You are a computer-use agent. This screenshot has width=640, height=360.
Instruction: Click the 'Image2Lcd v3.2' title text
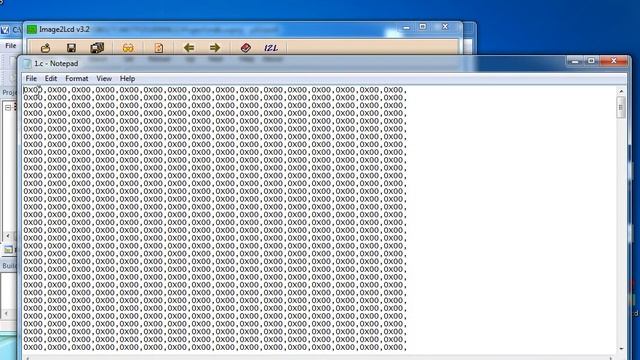(64, 29)
